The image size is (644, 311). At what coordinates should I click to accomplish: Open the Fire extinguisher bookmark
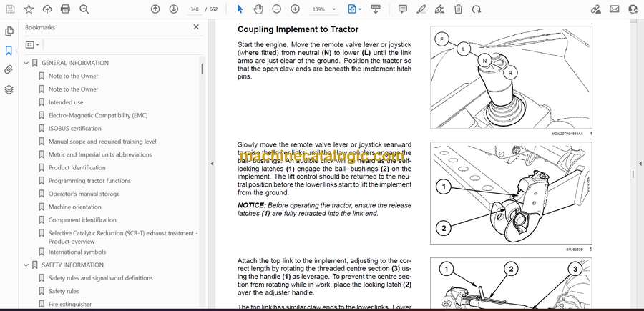tap(70, 305)
